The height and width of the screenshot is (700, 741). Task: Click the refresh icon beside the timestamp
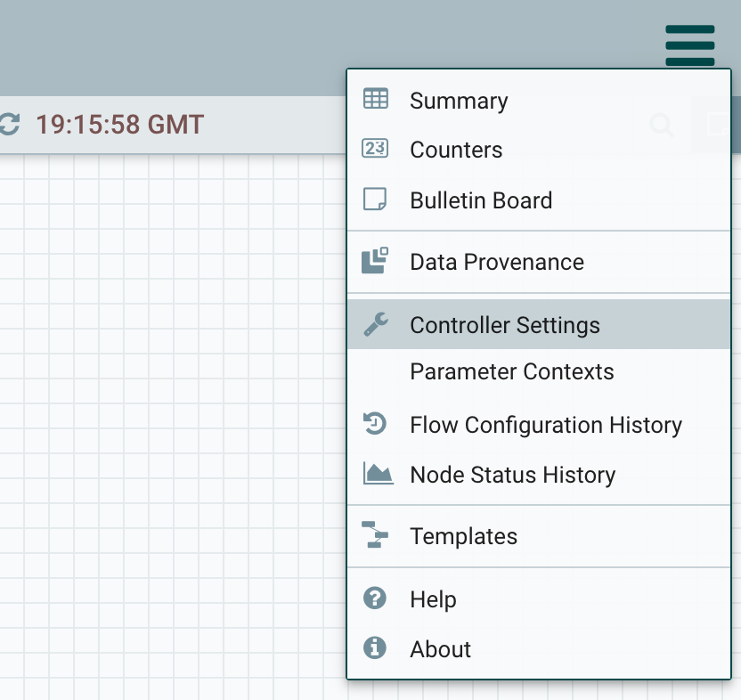[8, 124]
